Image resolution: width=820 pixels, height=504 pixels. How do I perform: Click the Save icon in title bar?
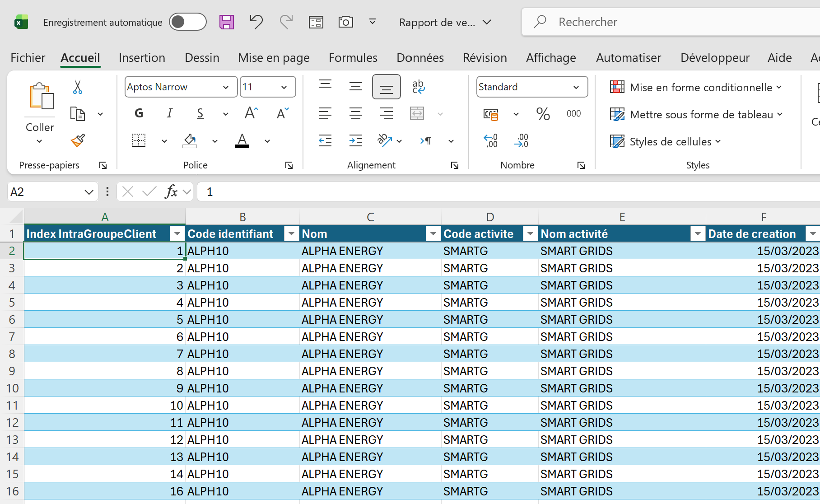(226, 22)
